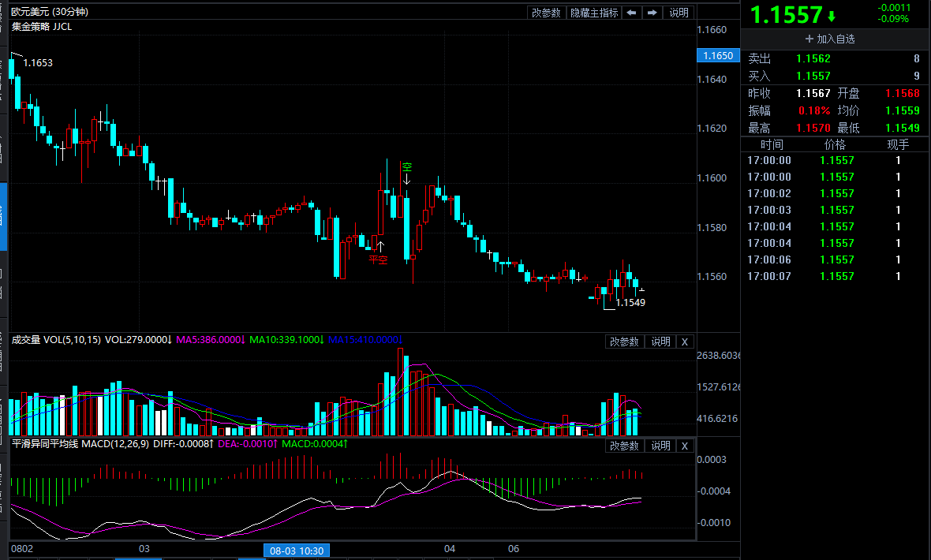Click the MA5:386.0000 volume label
This screenshot has width=931, height=560.
211,340
